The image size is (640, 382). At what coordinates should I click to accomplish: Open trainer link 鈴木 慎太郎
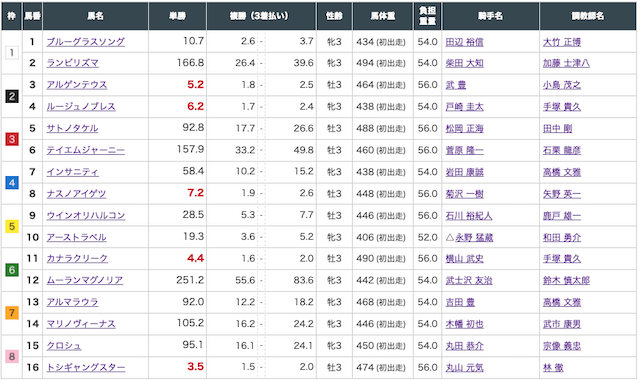(x=566, y=280)
